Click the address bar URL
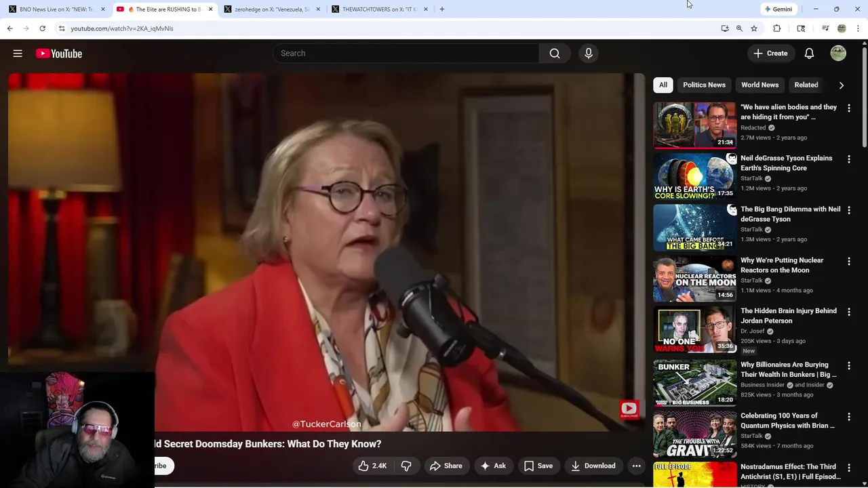This screenshot has height=488, width=868. click(x=122, y=28)
